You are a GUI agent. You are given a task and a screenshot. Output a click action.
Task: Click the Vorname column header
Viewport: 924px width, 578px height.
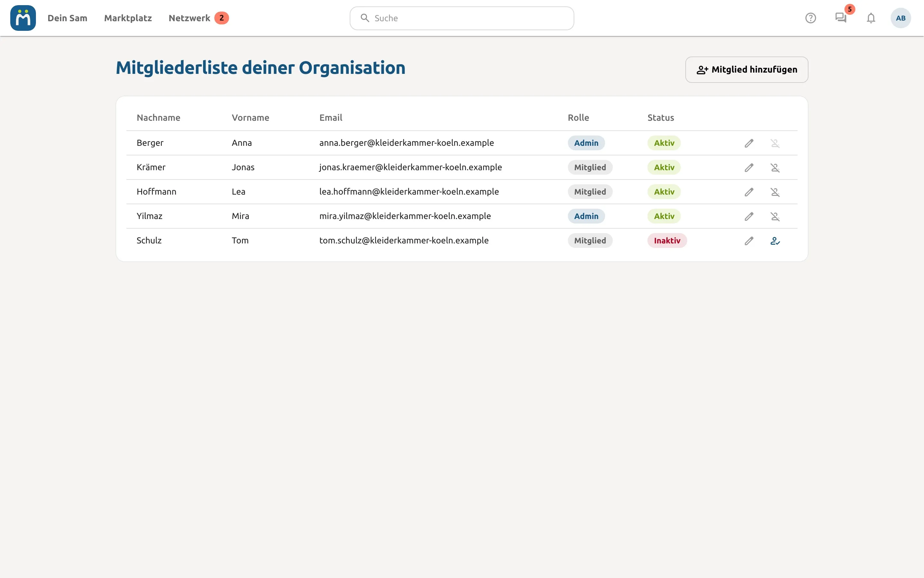(x=251, y=118)
